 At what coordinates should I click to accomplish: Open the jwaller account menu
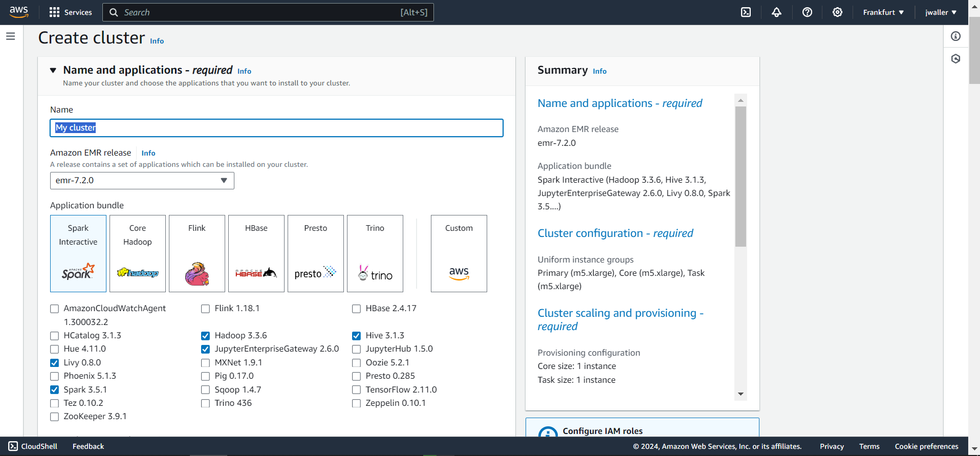(x=941, y=12)
